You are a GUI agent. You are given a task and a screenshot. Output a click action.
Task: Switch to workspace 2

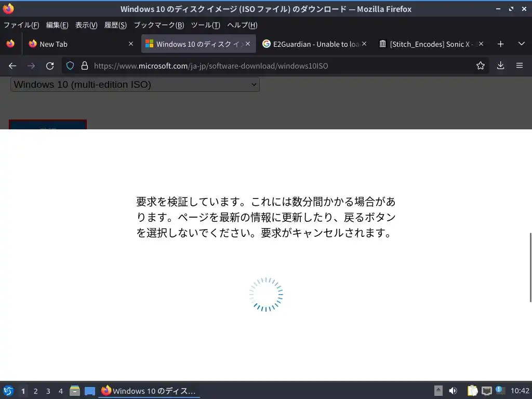coord(36,391)
